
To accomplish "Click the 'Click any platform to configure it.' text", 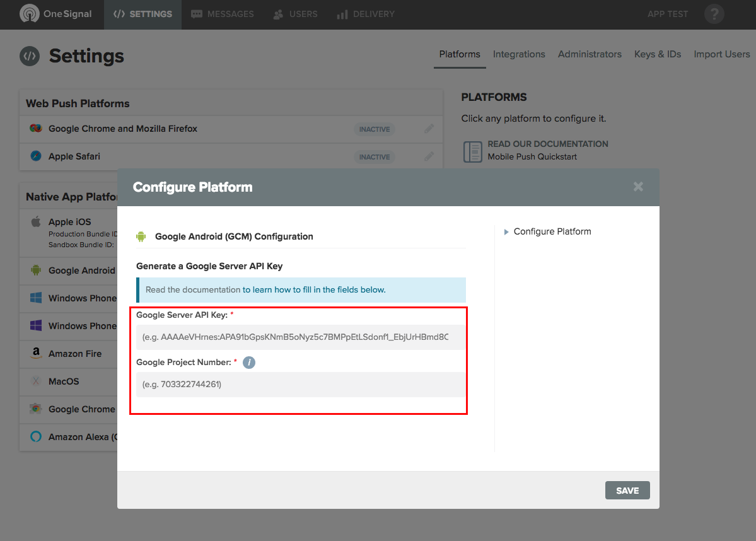I will pos(533,119).
